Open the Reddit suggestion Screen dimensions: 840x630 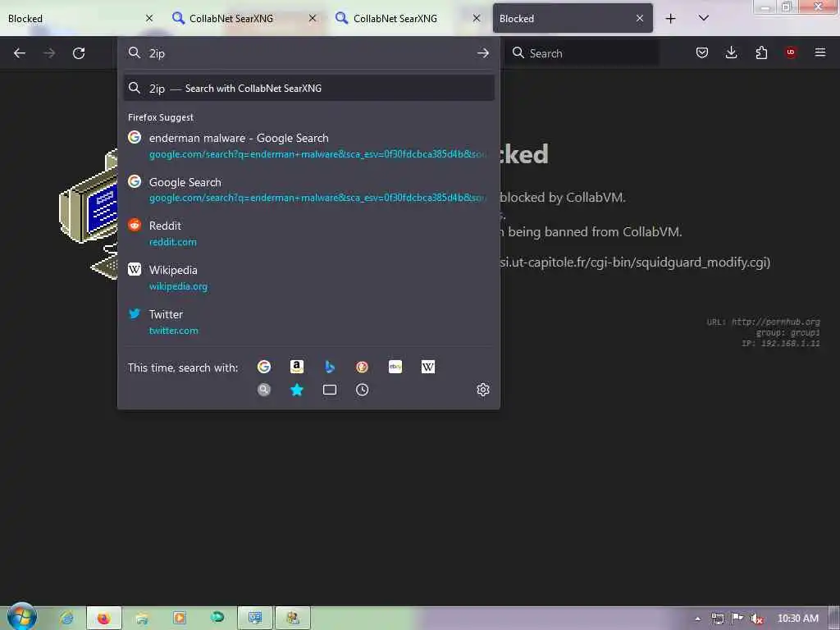[x=308, y=234]
